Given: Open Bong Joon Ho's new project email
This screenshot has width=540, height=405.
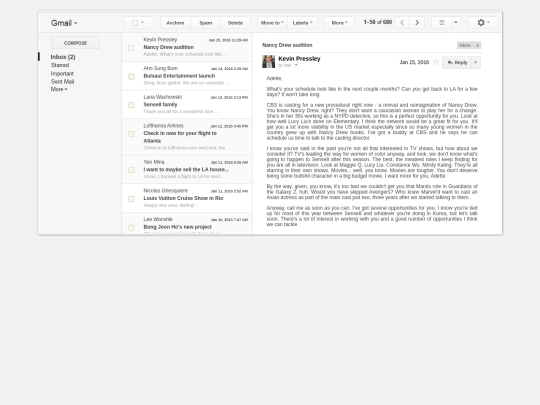Looking at the screenshot, I should (187, 224).
